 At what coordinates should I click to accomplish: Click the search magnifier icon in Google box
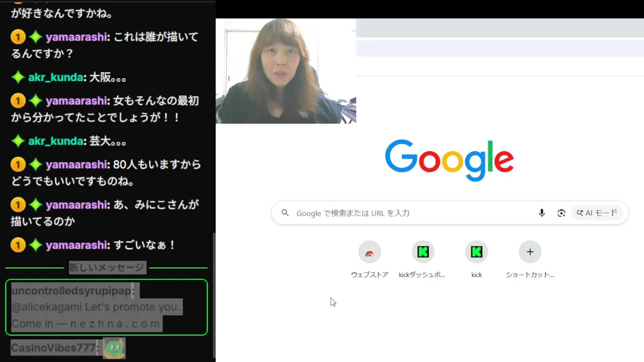[285, 213]
